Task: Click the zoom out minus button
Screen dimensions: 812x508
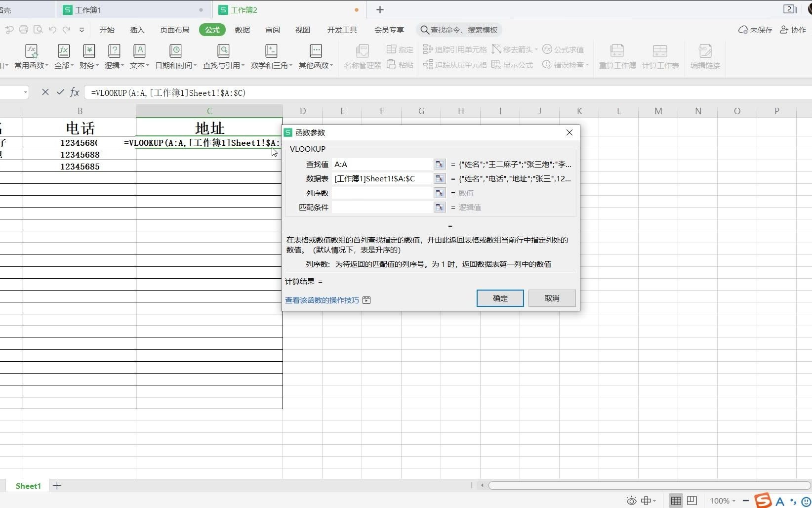Action: click(x=746, y=501)
